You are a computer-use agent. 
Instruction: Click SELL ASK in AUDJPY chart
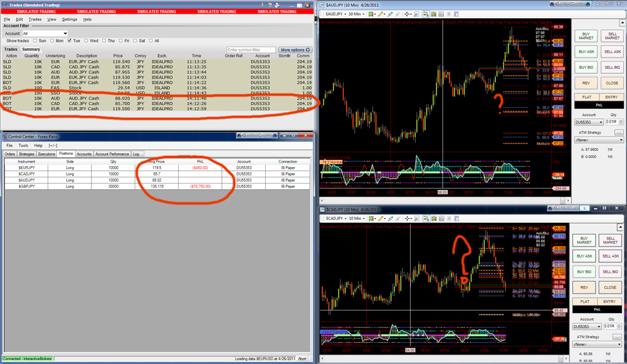(x=612, y=51)
